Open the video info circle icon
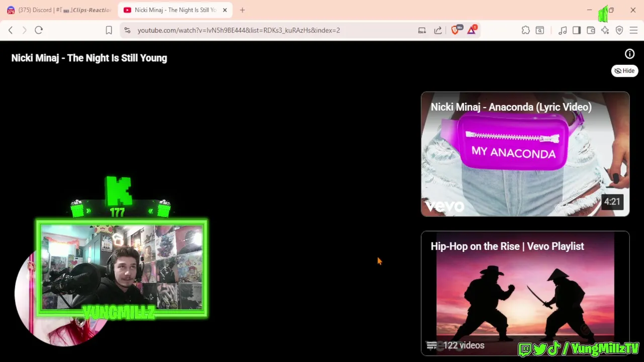 pos(629,54)
